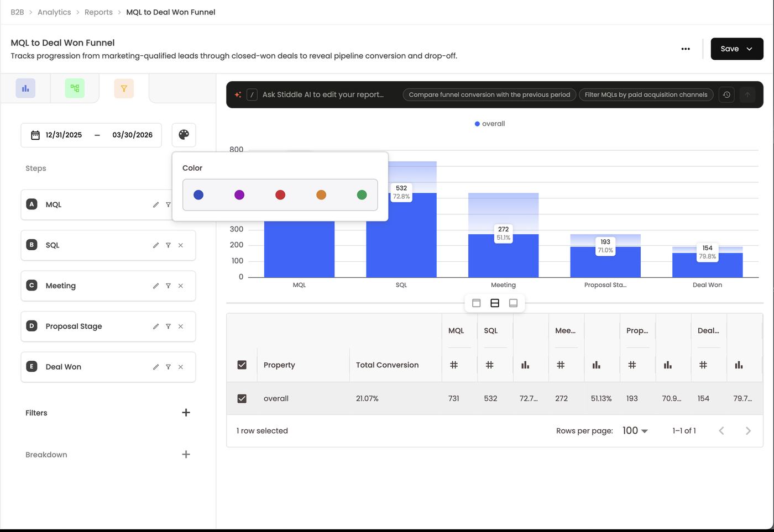Add a new filter with plus icon
This screenshot has width=774, height=532.
point(186,413)
